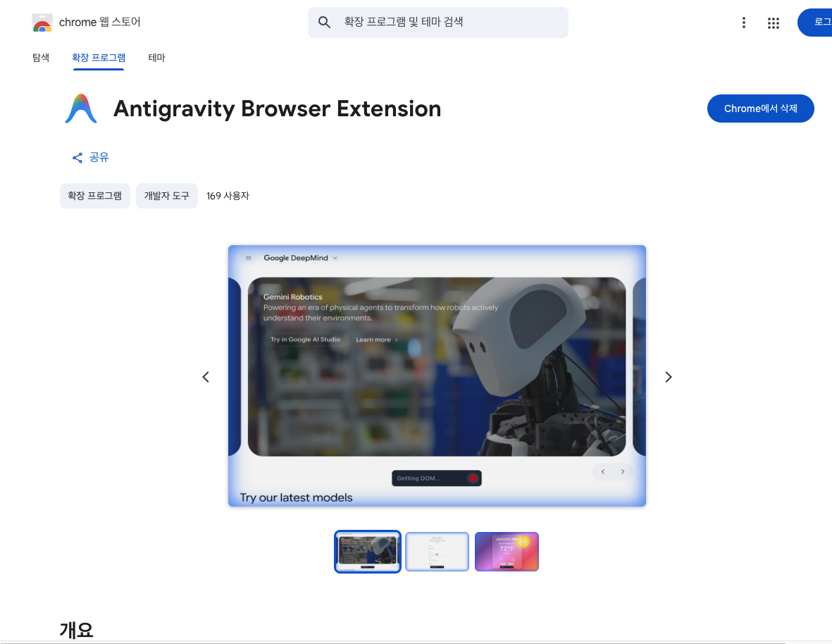This screenshot has width=832, height=644.
Task: Select the 확장 프로그램 tab
Action: [x=98, y=58]
